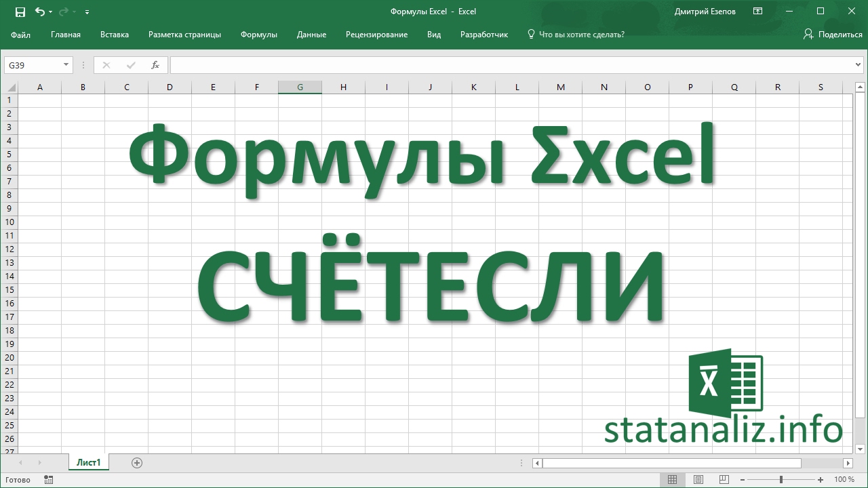Click the Redo arrow icon
Image resolution: width=868 pixels, height=488 pixels.
point(64,12)
